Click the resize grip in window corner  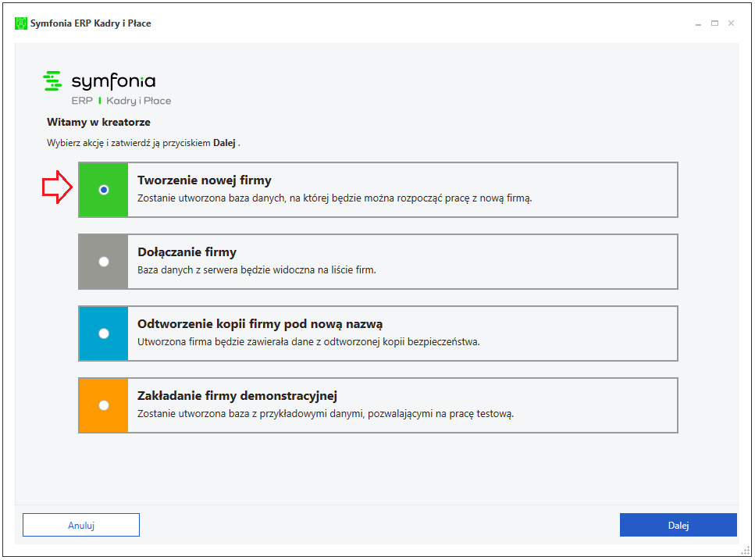[x=746, y=551]
